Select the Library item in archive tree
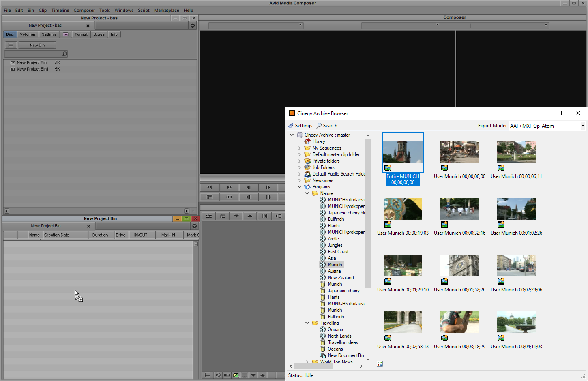The image size is (588, 381). coord(319,141)
